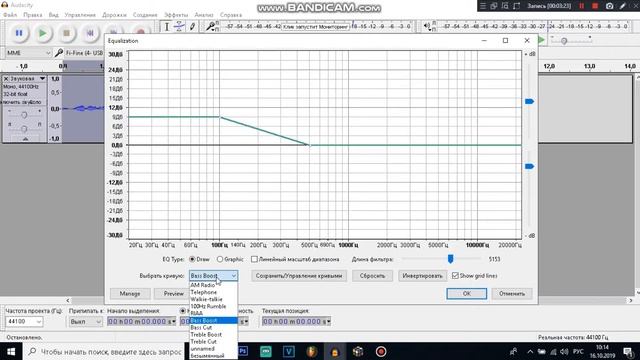640x360 pixels.
Task: Adjust the lower dB range slider handle
Action: tap(529, 166)
